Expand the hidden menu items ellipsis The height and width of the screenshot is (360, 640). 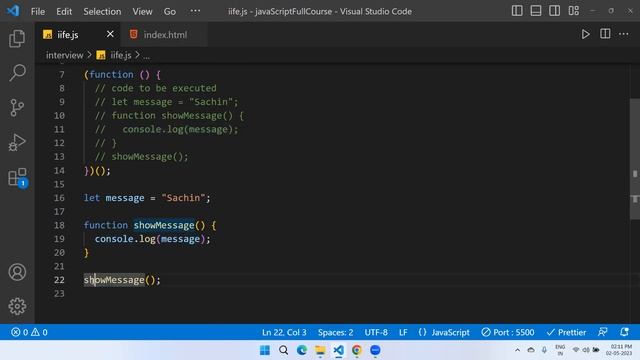pyautogui.click(x=195, y=11)
